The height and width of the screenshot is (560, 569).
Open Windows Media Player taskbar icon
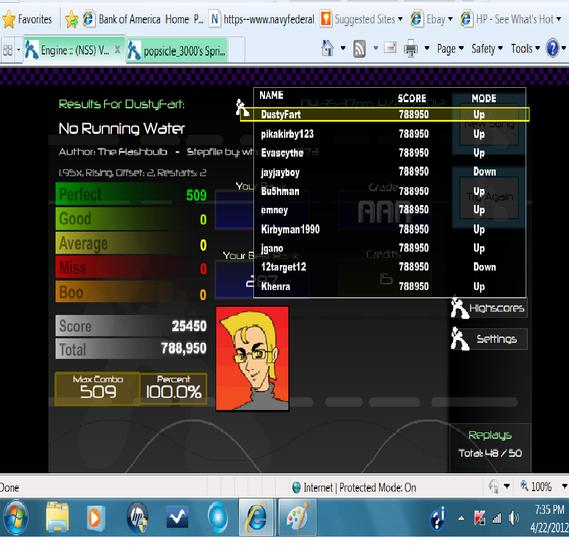(97, 518)
